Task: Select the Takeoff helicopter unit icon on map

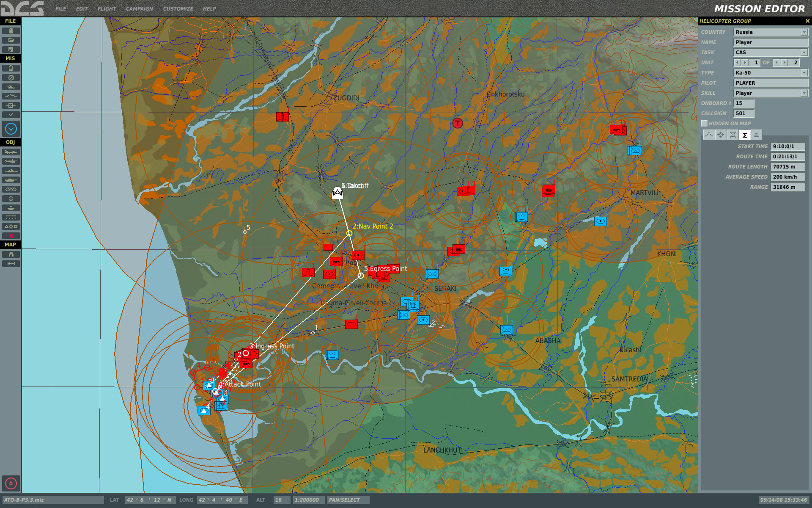Action: [x=337, y=193]
